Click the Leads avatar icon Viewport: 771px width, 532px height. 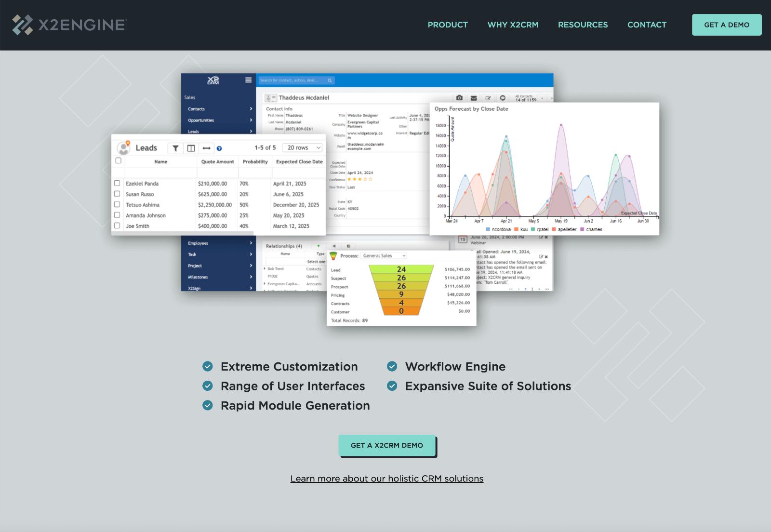123,147
